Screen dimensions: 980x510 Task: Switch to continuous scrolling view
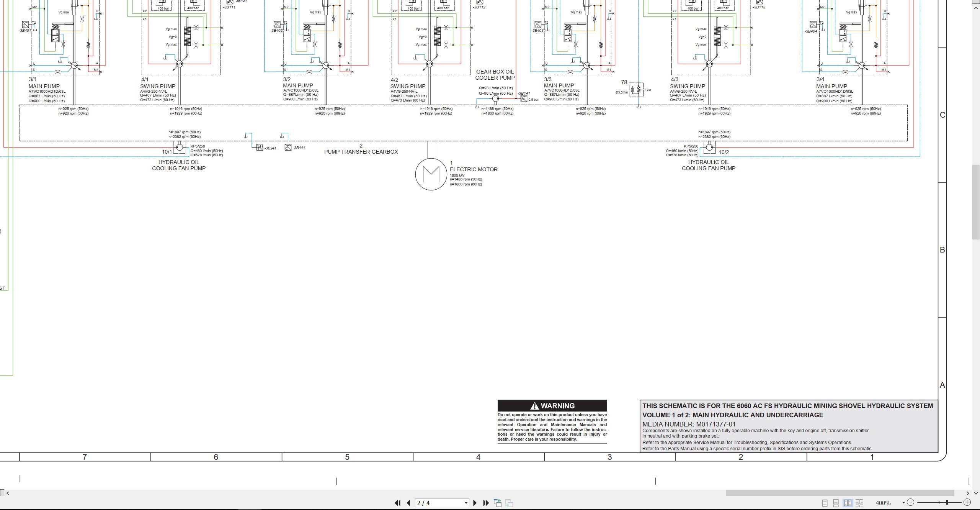(836, 503)
